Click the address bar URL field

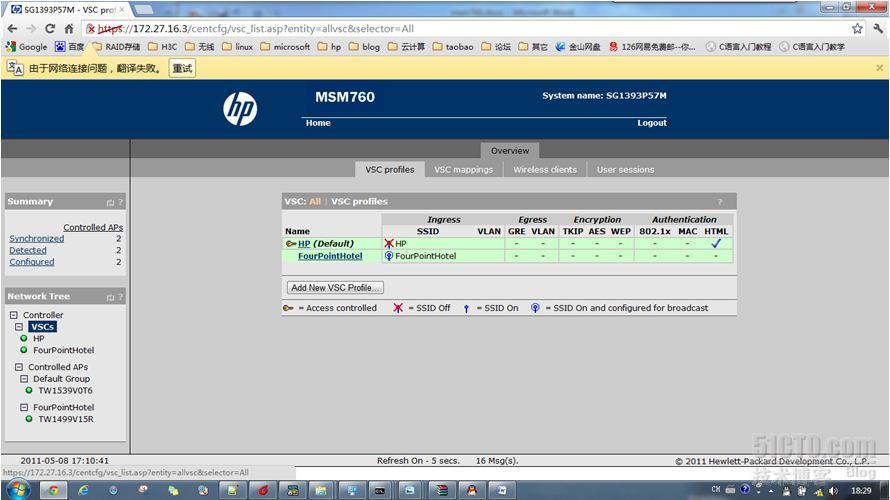(465, 28)
